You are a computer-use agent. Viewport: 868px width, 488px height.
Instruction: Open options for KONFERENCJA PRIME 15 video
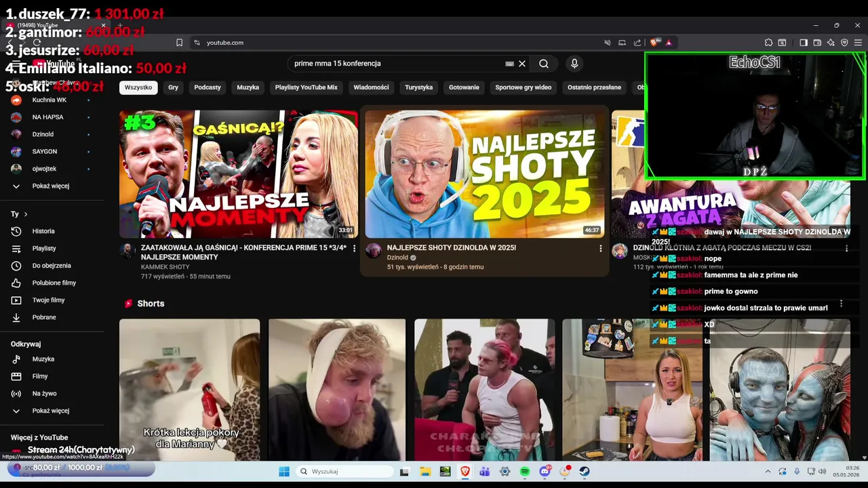coord(354,249)
